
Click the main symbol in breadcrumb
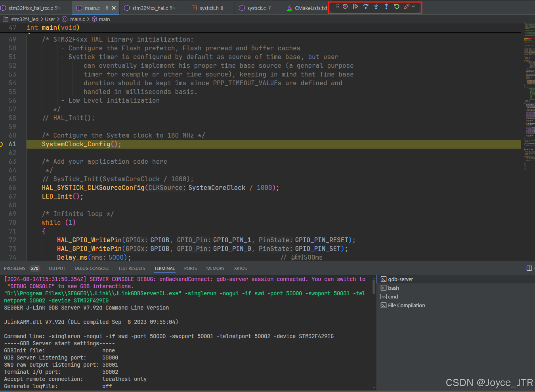(104, 19)
